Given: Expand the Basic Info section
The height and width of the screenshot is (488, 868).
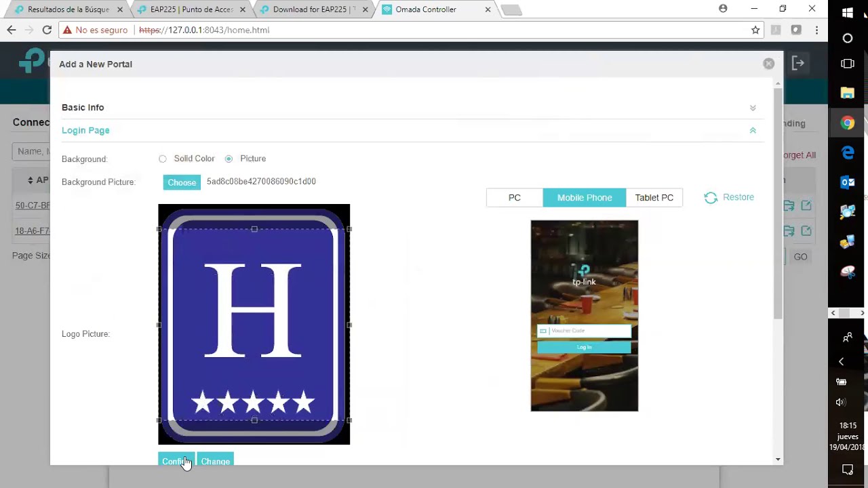Looking at the screenshot, I should point(753,108).
